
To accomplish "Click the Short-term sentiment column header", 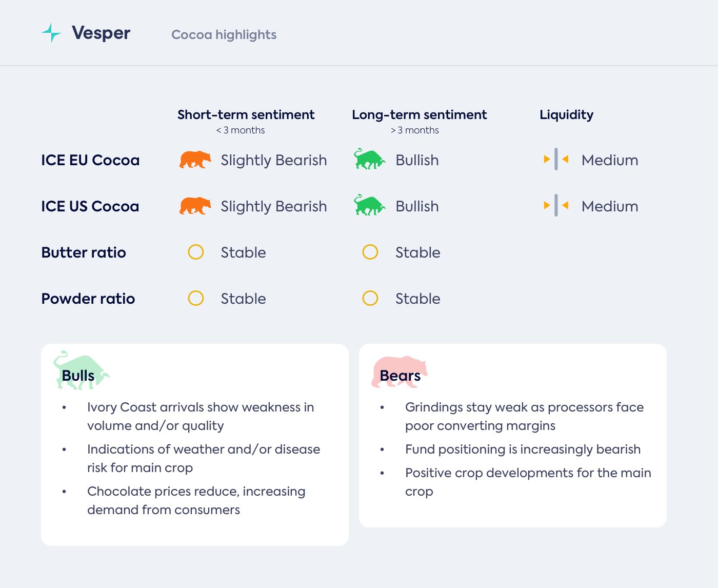I will [246, 115].
